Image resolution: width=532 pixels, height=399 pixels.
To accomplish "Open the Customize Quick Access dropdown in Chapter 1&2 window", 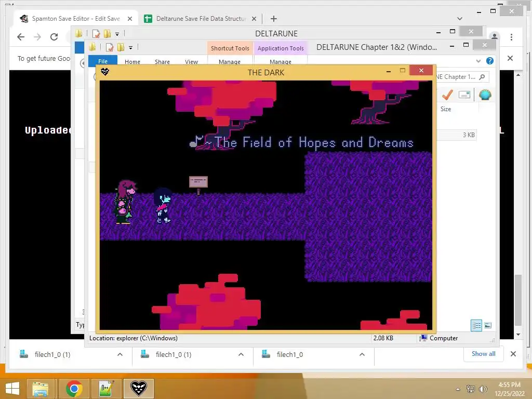I will [130, 47].
